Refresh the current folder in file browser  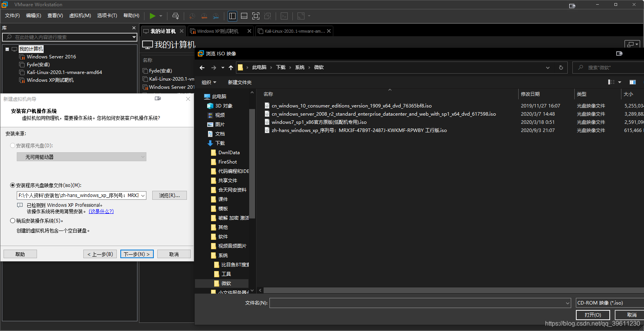(x=561, y=67)
